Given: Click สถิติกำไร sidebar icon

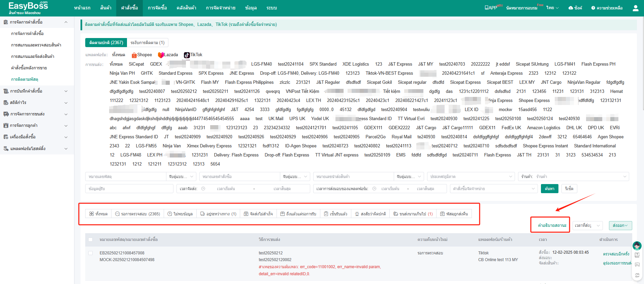Looking at the screenshot, I should click(6, 103).
